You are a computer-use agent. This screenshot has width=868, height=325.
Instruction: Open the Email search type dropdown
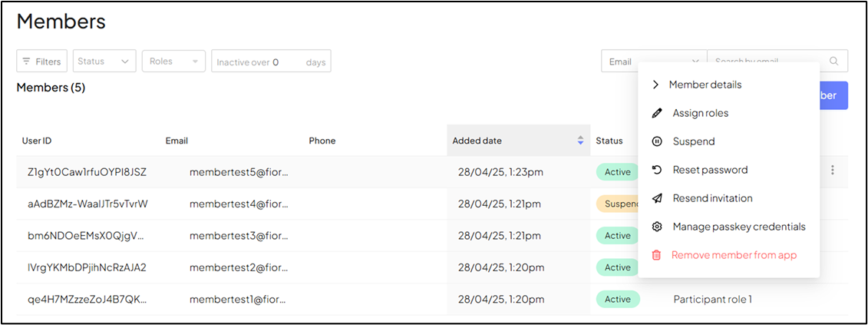click(653, 61)
